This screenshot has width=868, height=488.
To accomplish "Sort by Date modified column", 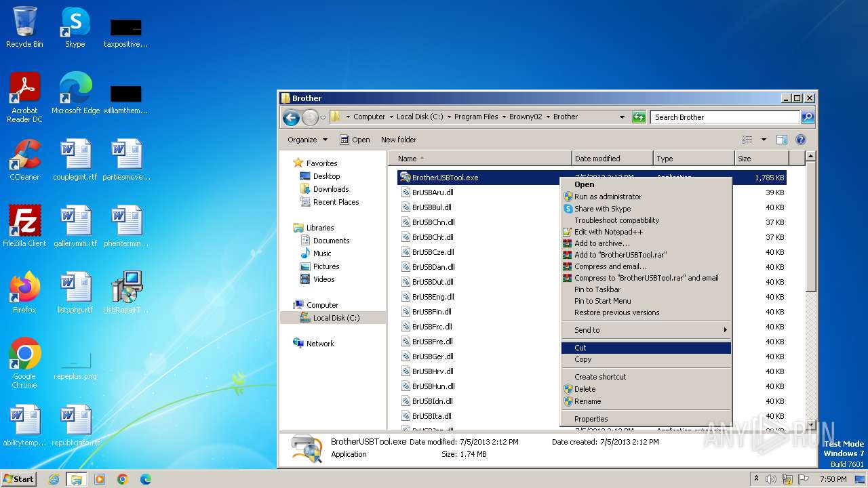I will pos(612,159).
